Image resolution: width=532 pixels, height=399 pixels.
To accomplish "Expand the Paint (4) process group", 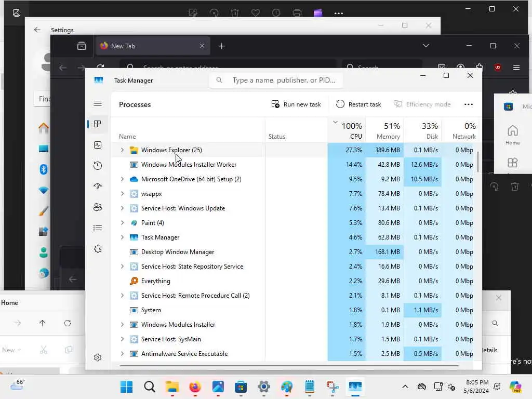I will coord(122,223).
